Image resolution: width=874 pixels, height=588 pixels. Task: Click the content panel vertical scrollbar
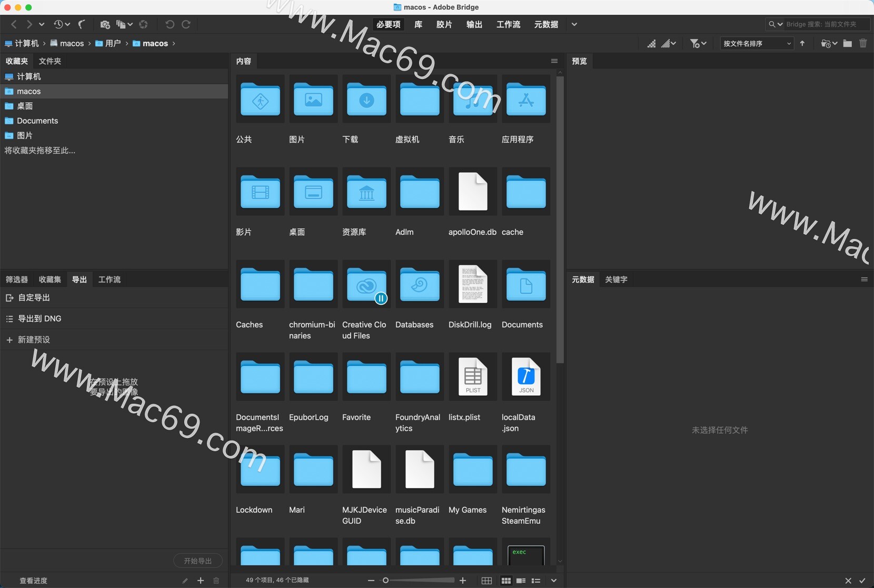coord(560,220)
